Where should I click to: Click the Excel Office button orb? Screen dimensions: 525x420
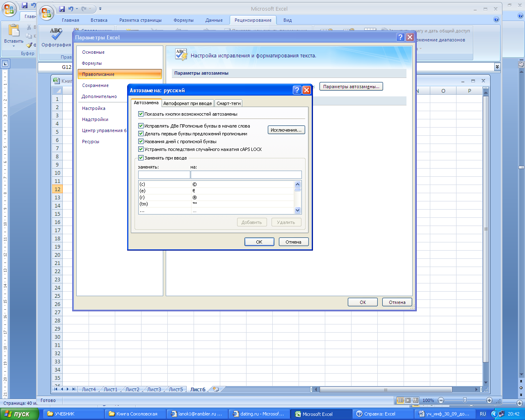47,13
